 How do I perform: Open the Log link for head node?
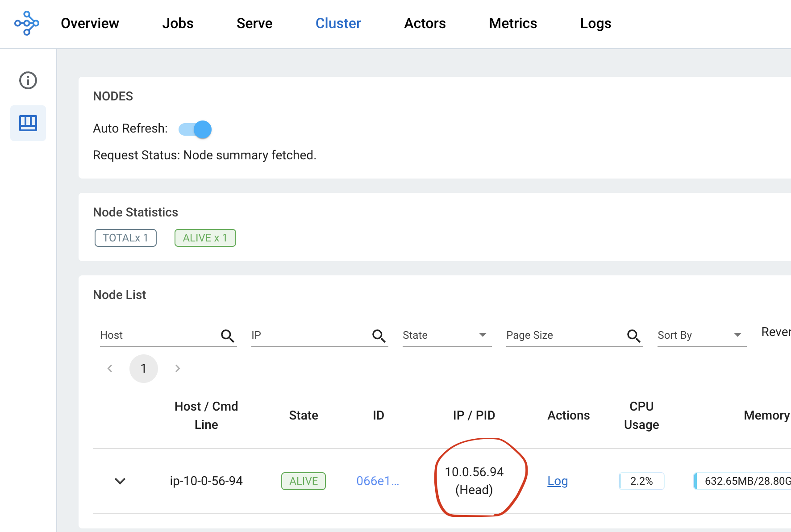click(x=558, y=481)
